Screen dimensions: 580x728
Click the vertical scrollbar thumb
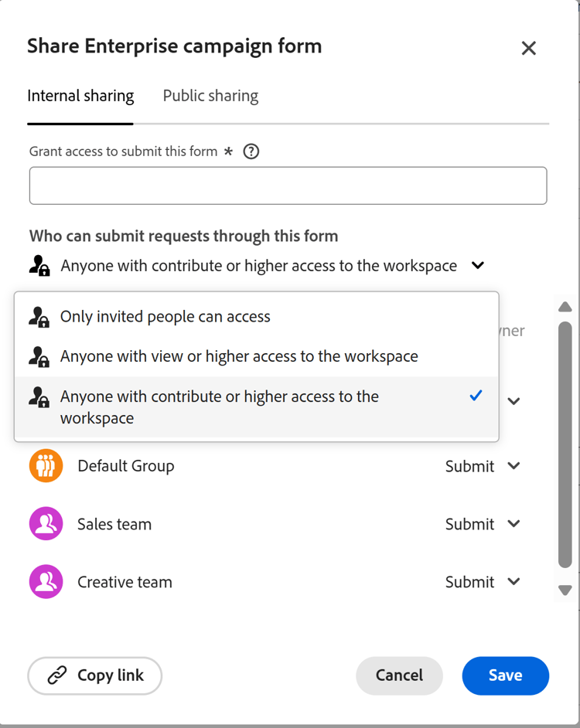[565, 444]
